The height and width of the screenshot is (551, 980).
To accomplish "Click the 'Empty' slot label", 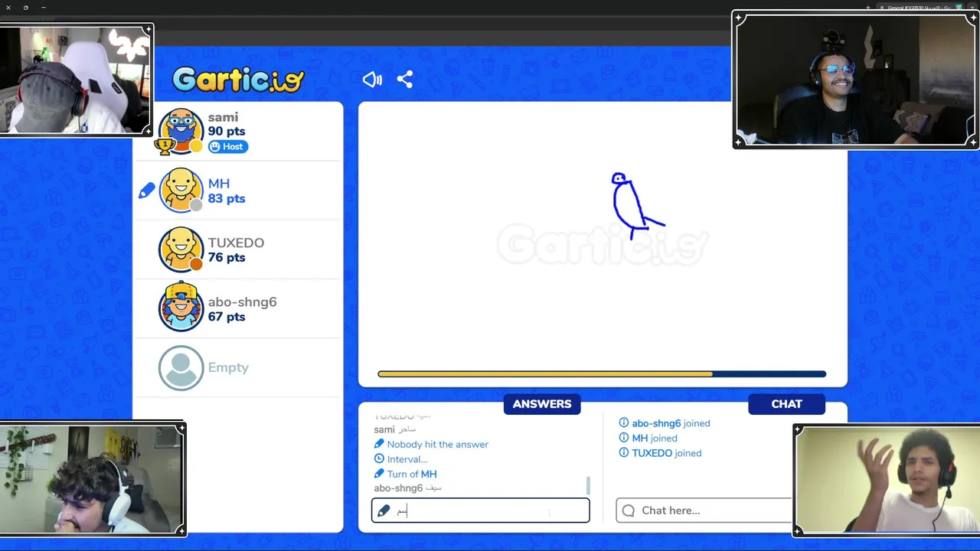I will [x=228, y=367].
